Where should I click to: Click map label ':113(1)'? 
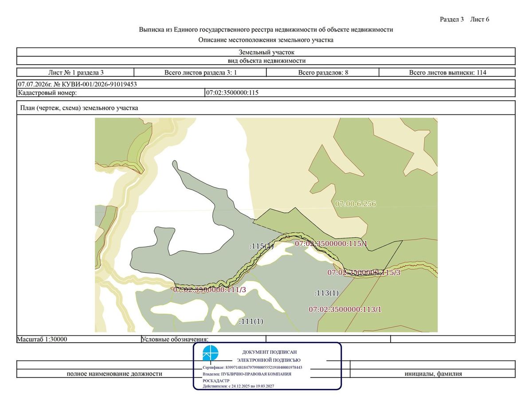pyautogui.click(x=326, y=293)
